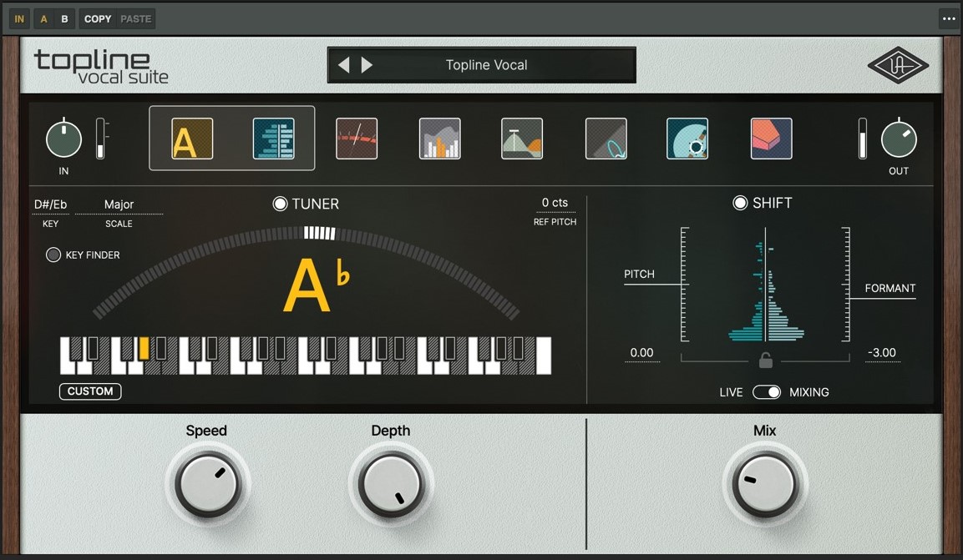This screenshot has width=963, height=560.
Task: Select the Tuner module icon with letter A
Action: (192, 139)
